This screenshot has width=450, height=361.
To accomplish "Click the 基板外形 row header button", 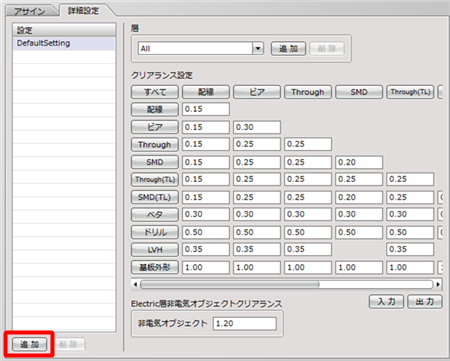I will (x=155, y=267).
